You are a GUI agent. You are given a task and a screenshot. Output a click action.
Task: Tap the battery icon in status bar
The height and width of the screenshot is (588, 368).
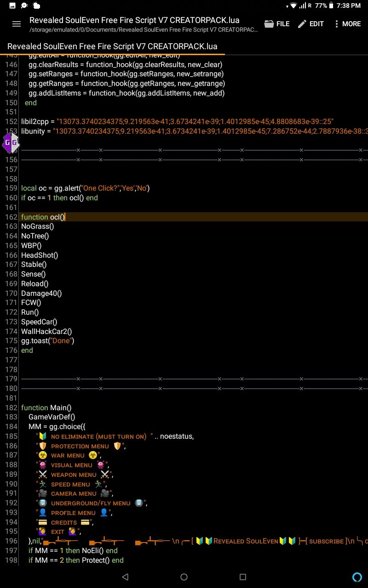(x=331, y=6)
